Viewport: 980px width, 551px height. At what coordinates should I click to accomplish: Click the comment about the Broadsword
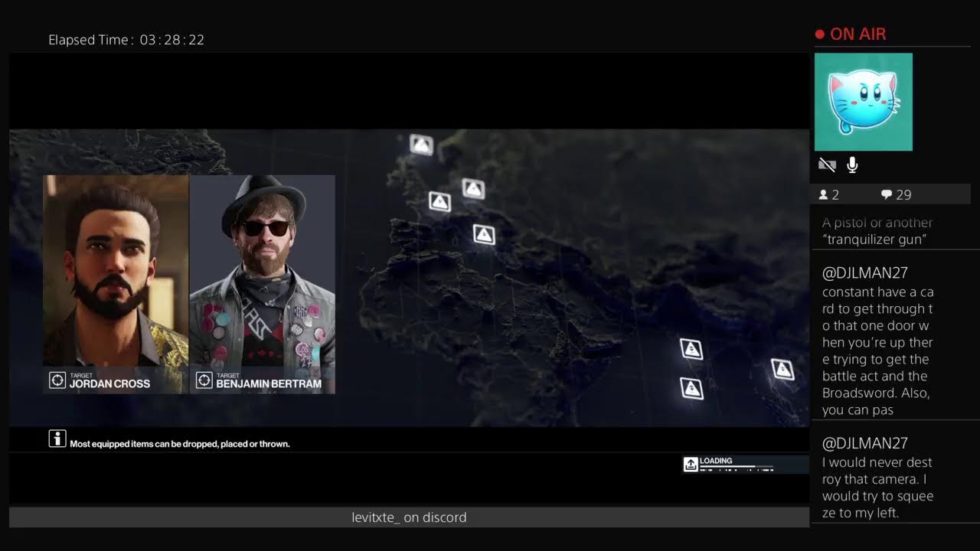(x=877, y=350)
